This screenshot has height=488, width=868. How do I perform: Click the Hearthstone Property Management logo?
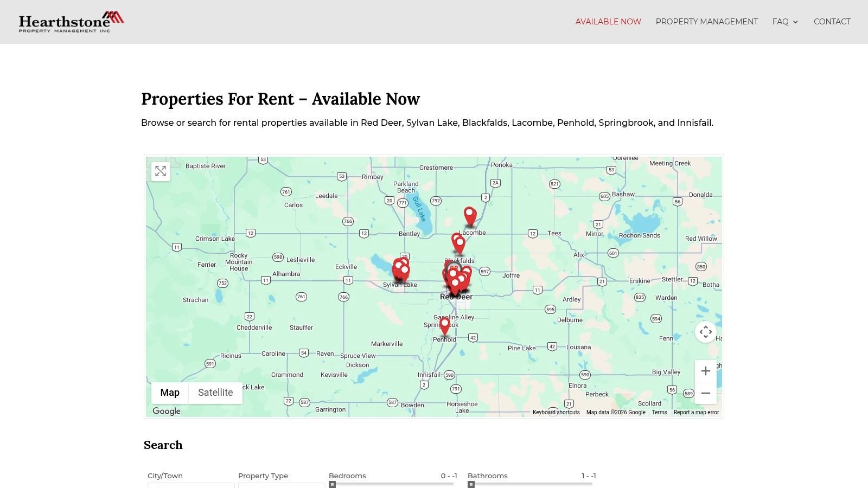pos(71,22)
